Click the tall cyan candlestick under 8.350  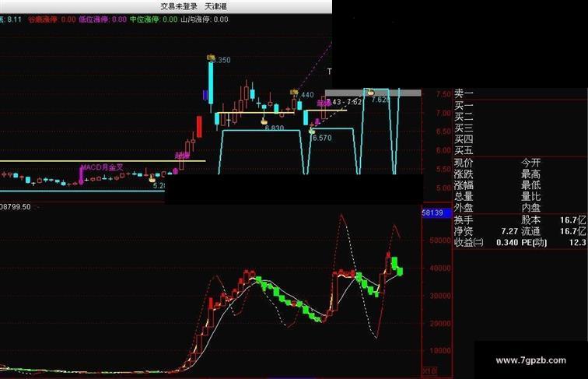tap(211, 82)
